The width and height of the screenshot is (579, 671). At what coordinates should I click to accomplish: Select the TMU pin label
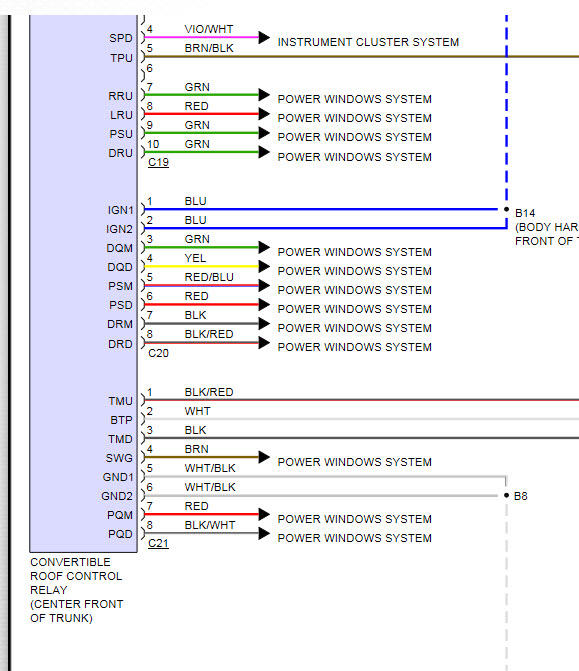[121, 401]
